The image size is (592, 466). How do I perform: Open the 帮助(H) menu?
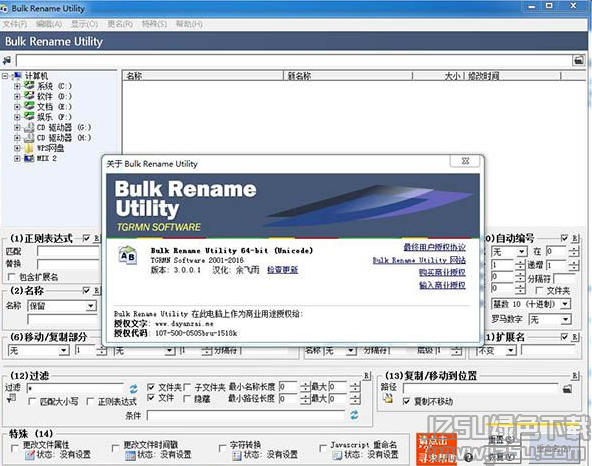pos(189,24)
